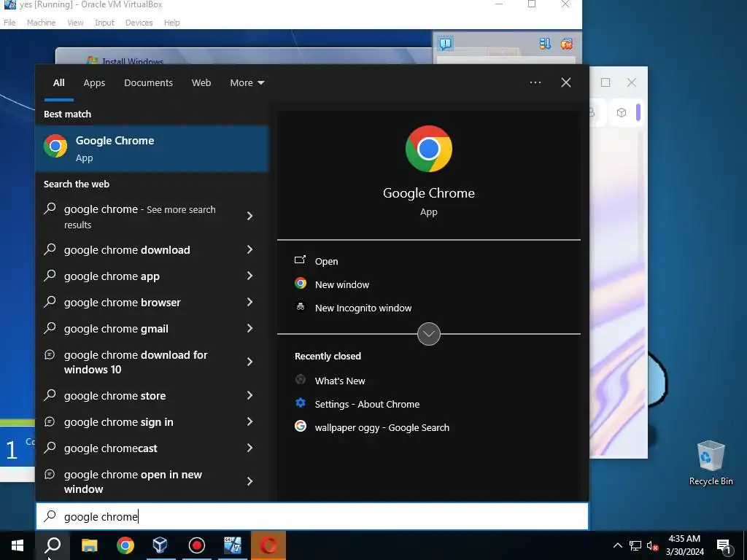This screenshot has height=560, width=747.
Task: Click the Google icon beside wallpaper oggy search
Action: point(300,426)
